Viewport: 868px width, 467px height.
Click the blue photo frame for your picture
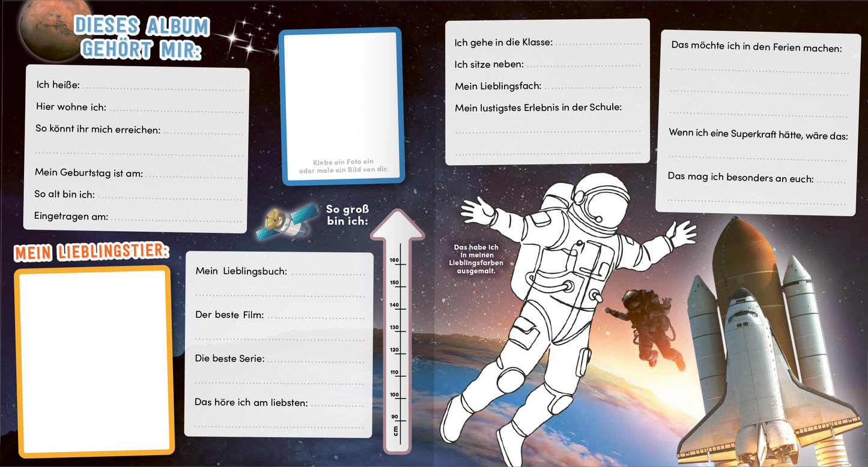(x=341, y=106)
